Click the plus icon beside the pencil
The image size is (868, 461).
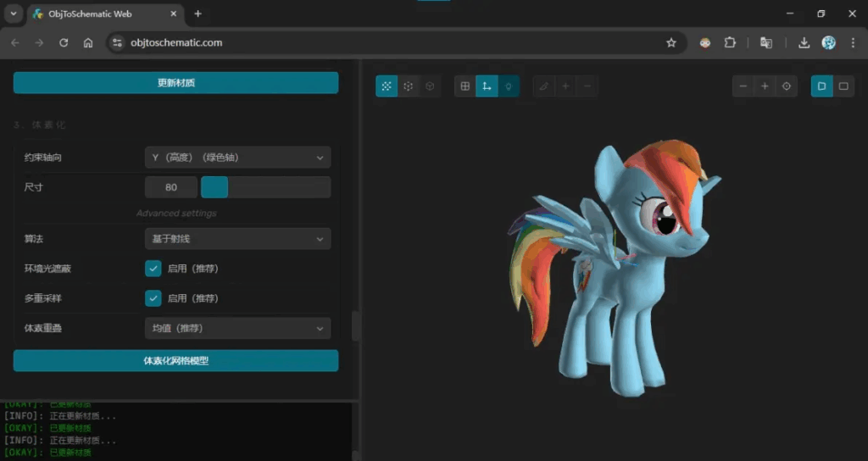[565, 86]
